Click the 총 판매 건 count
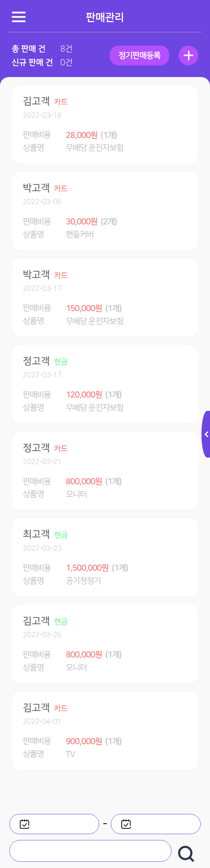210x868 pixels. pos(66,49)
